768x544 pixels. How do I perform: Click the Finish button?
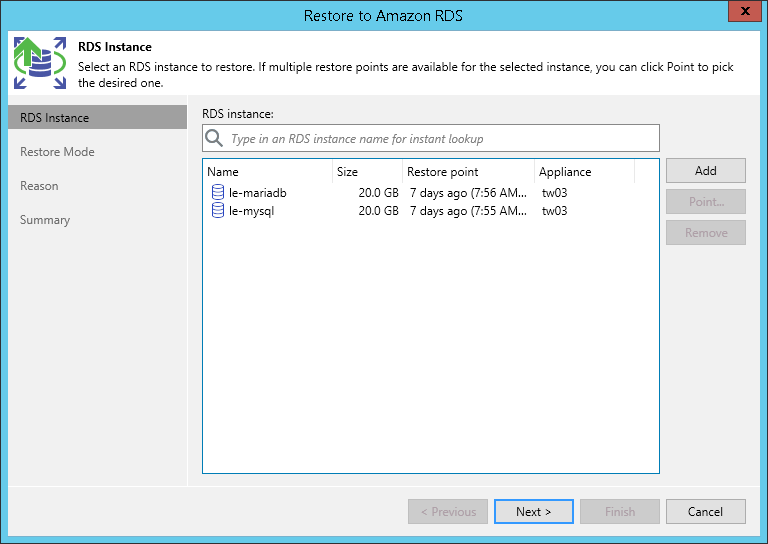click(620, 512)
